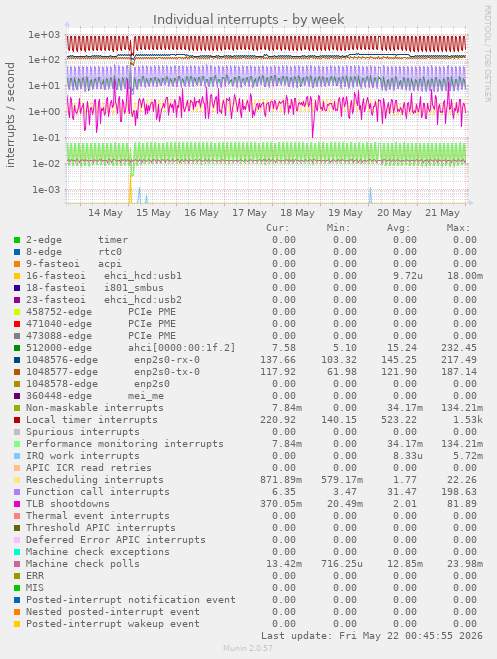497x659 pixels.
Task: Click the cyan Machine check exceptions swatch
Action: click(17, 552)
